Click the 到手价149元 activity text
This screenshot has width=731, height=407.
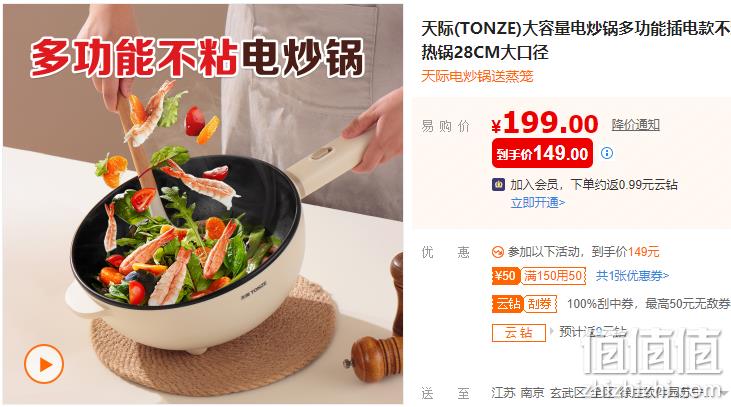coord(625,252)
